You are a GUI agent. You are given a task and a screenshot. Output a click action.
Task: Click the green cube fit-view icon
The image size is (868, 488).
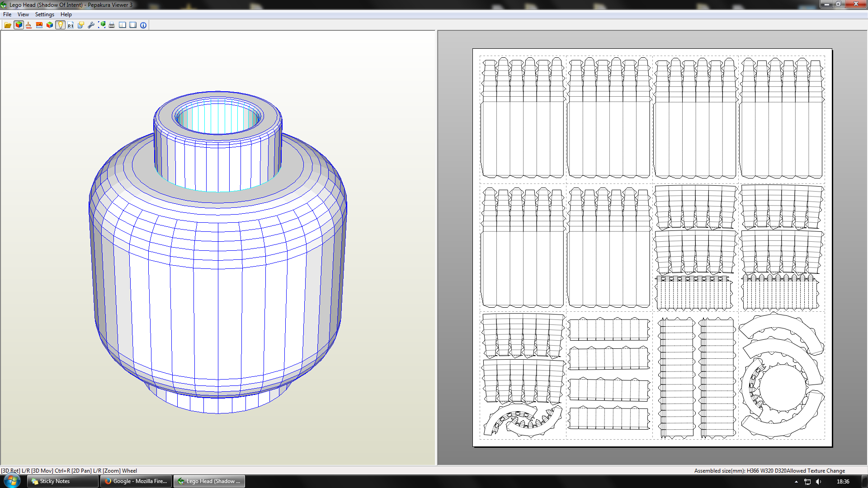point(102,25)
